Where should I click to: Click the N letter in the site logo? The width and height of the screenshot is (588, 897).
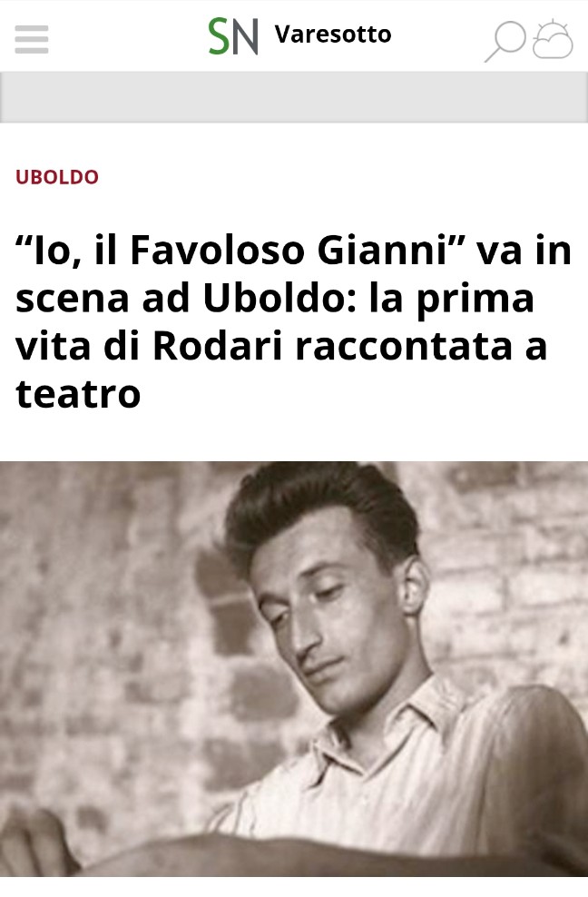[245, 36]
